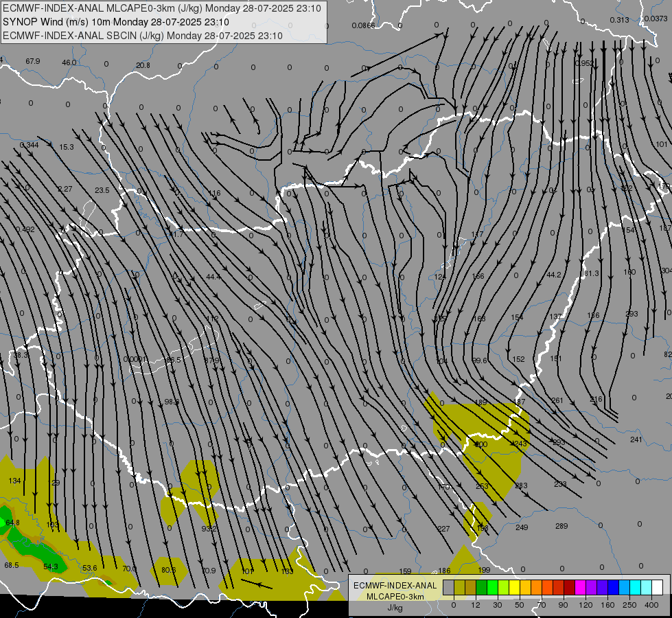Click the map value 283
The width and height of the screenshot is (672, 618).
[521, 485]
